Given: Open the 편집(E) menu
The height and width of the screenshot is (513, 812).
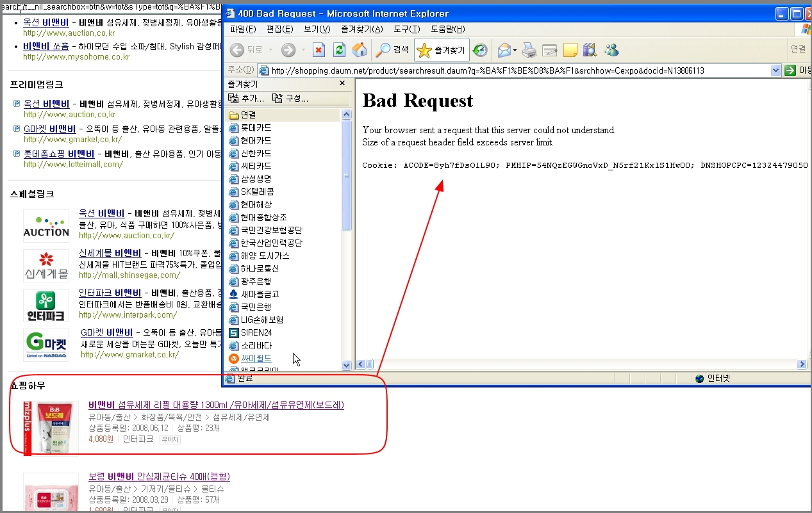Looking at the screenshot, I should [x=280, y=29].
